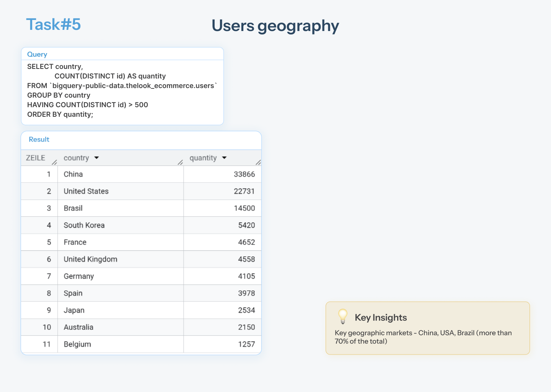Click the Task#5 heading
Viewport: 551px width, 392px height.
(54, 24)
